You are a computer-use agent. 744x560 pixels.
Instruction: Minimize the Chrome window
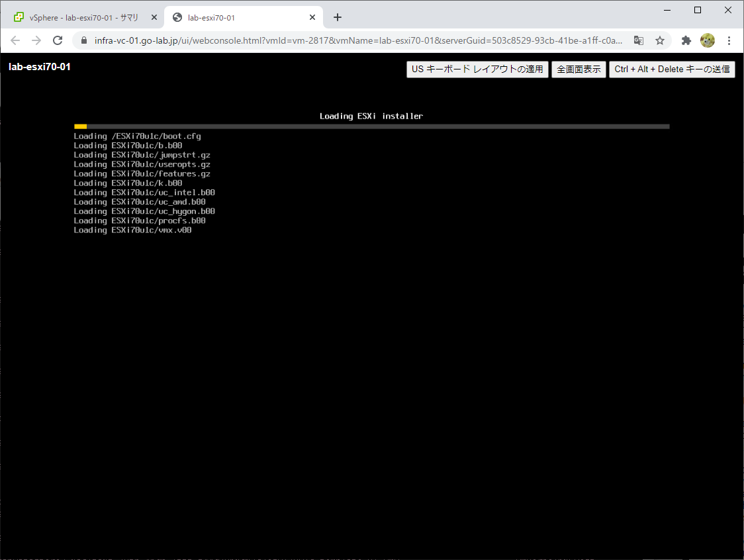point(667,10)
